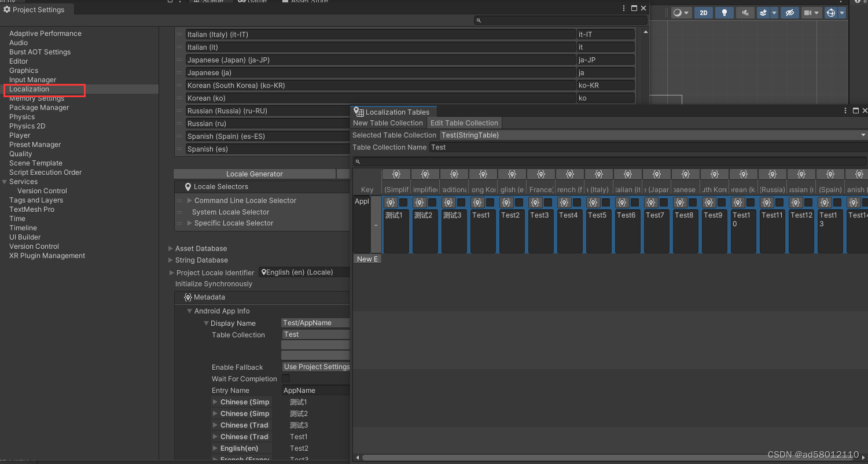Click the Metadata section icon in Localization settings
Image resolution: width=868 pixels, height=464 pixels.
point(187,297)
